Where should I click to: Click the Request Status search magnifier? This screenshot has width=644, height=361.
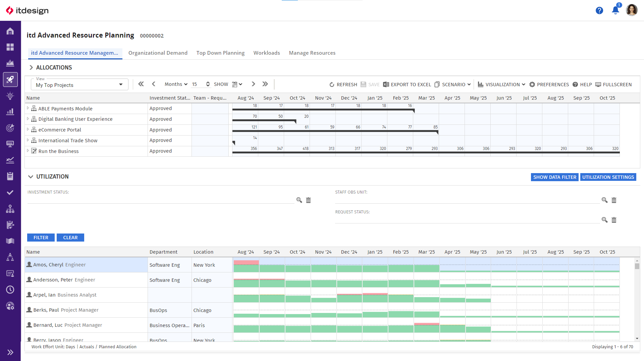click(x=604, y=220)
